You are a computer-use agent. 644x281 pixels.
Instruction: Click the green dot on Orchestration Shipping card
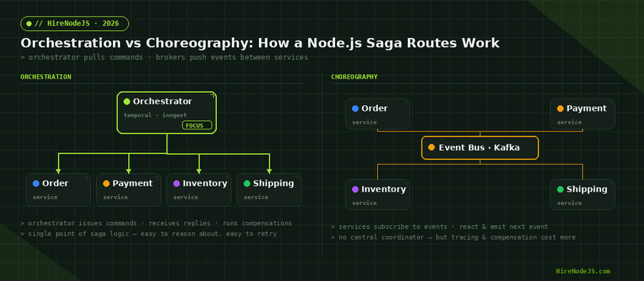(x=247, y=183)
